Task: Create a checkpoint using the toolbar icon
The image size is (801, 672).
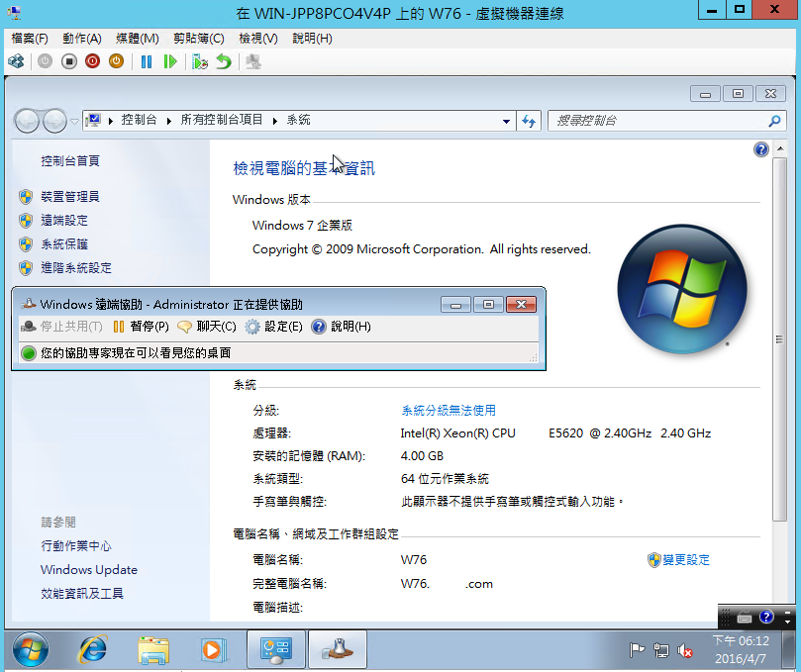Action: [x=200, y=61]
